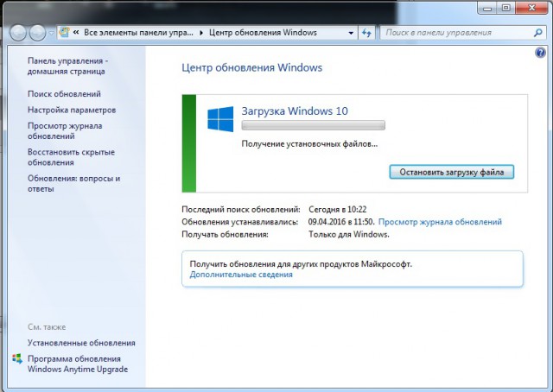The height and width of the screenshot is (392, 553).
Task: Click '09.04.2016 в 11:50.' value
Action: (340, 222)
